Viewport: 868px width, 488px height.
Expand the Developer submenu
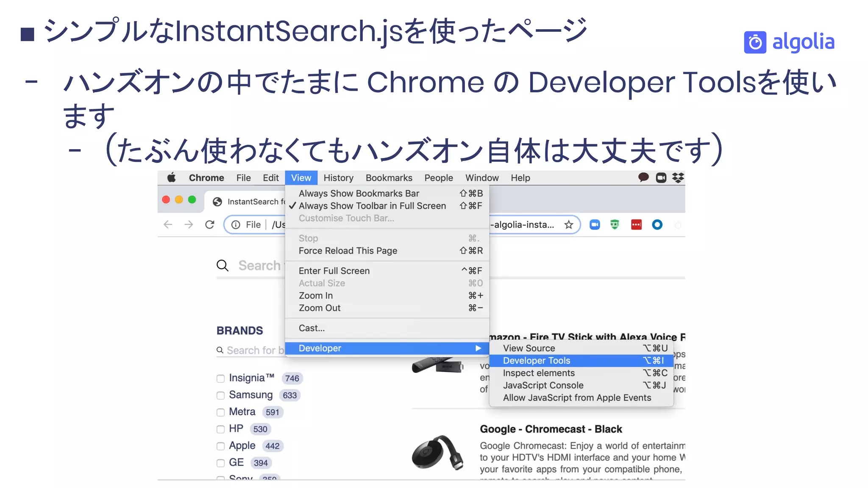coord(387,348)
